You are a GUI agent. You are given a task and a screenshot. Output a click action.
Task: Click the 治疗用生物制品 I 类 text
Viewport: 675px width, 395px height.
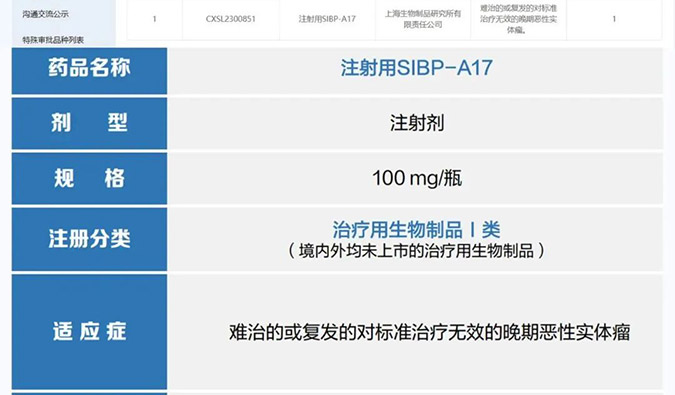(x=416, y=229)
